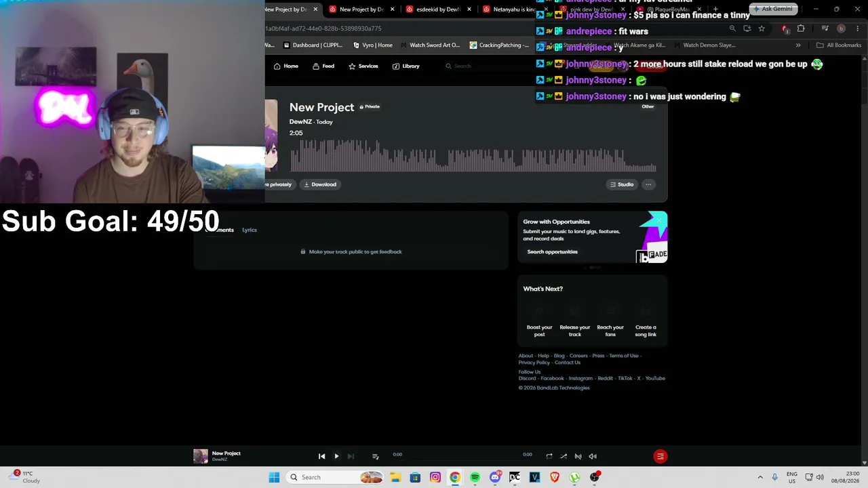Open uTorrent from the taskbar
This screenshot has width=868, height=488.
575,477
